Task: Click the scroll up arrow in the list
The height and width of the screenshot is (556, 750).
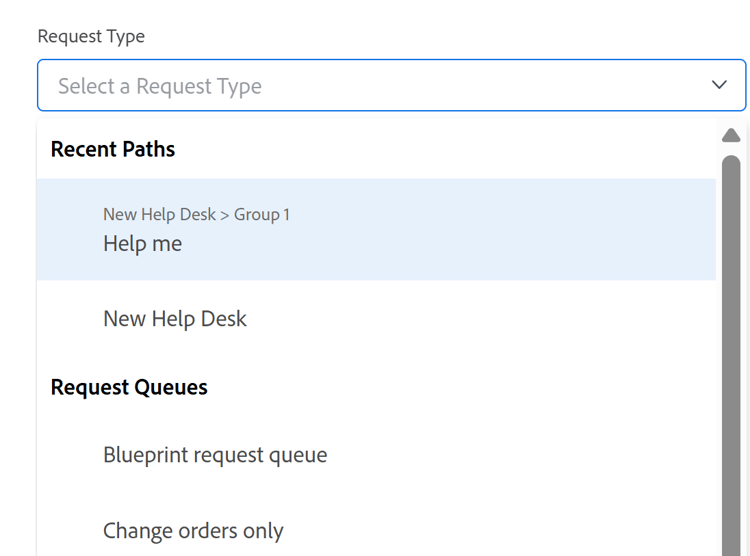Action: click(x=731, y=136)
